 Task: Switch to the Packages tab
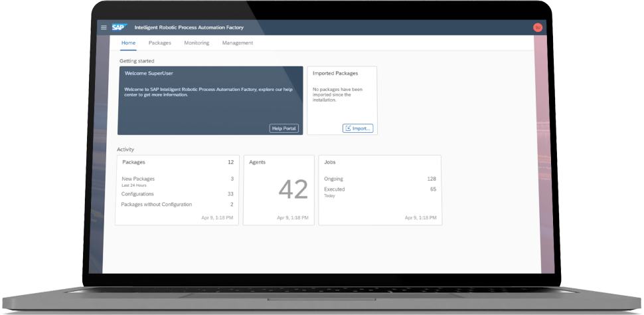point(160,43)
